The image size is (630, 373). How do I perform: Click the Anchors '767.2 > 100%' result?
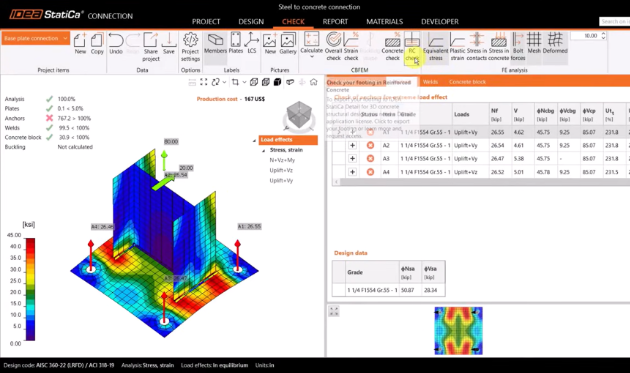pos(74,118)
